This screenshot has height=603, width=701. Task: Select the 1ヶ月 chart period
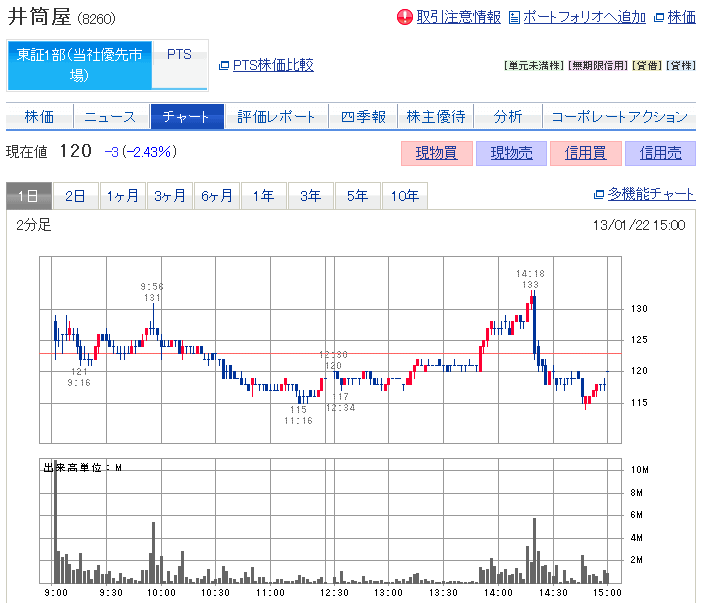[x=122, y=196]
